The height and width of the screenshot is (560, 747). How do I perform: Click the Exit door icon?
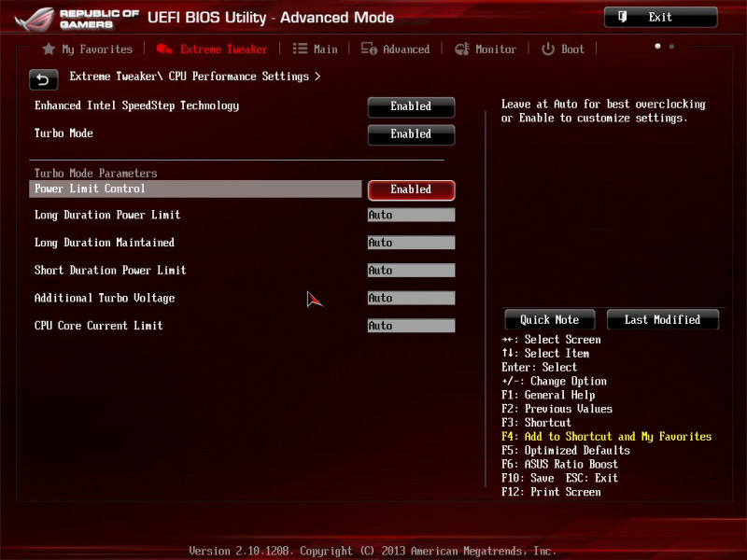tap(622, 17)
